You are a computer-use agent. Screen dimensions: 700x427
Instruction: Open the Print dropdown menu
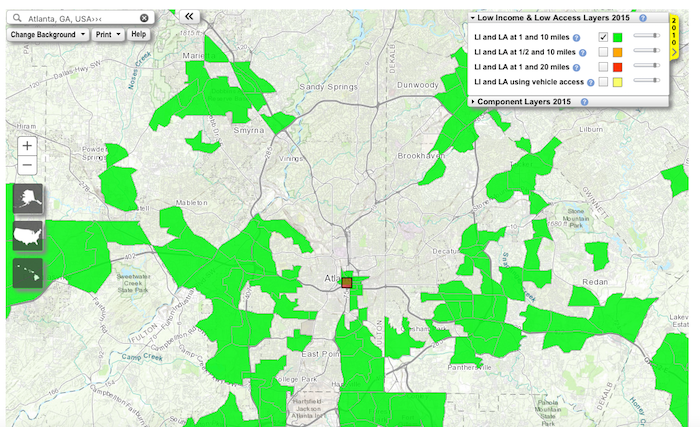[109, 34]
